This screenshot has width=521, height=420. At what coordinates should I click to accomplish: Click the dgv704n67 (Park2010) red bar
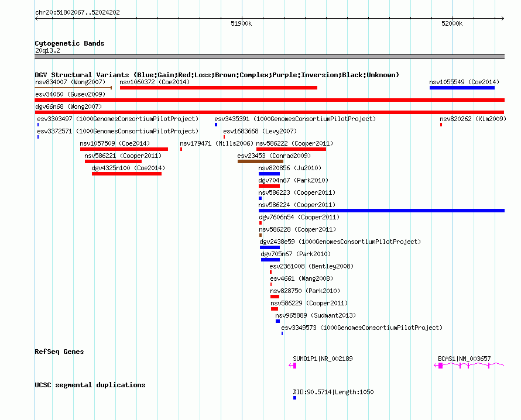(x=269, y=186)
